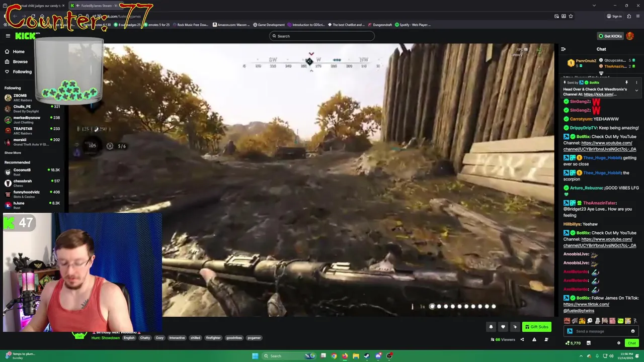
Task: Open recommended channel CoconutB
Action: [32, 171]
